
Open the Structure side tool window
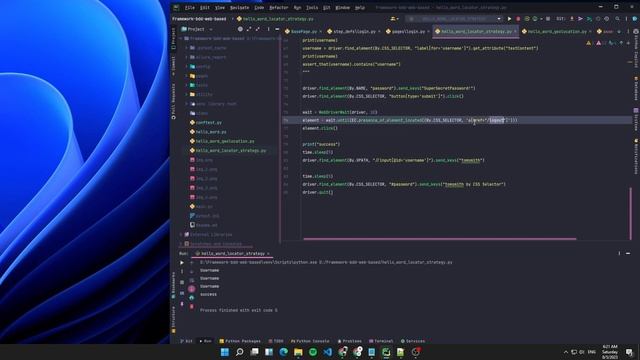pyautogui.click(x=173, y=320)
